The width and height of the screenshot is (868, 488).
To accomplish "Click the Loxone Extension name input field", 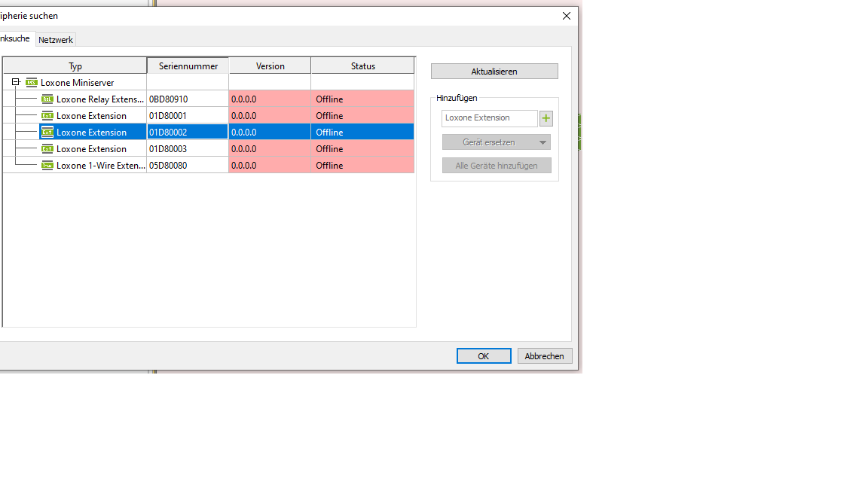I will 489,117.
